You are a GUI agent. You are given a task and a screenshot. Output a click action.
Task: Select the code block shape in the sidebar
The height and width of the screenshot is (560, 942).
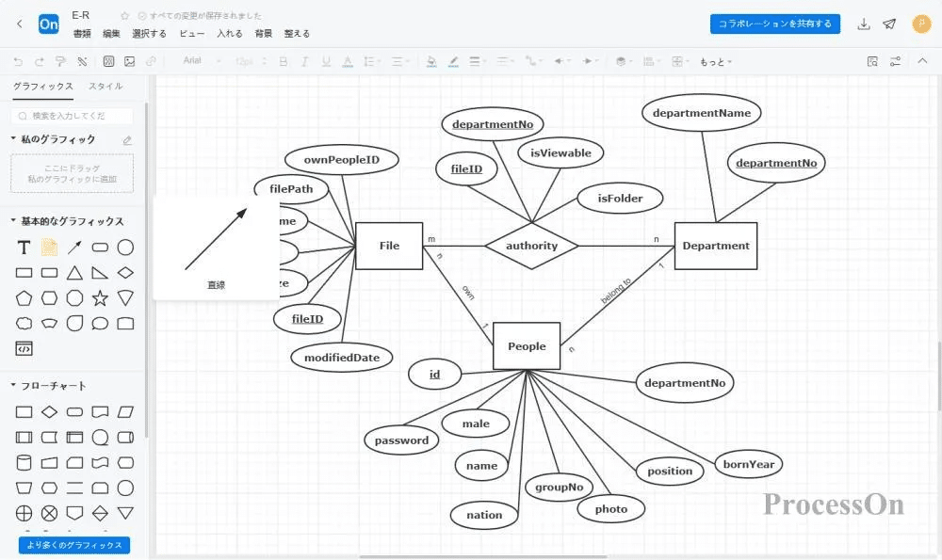coord(23,348)
